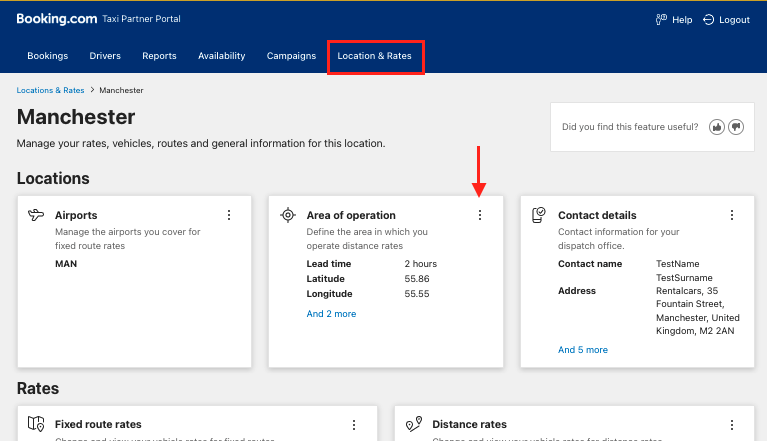Viewport: 767px width, 441px height.
Task: Click the Longitude value 55.55
Action: [417, 294]
